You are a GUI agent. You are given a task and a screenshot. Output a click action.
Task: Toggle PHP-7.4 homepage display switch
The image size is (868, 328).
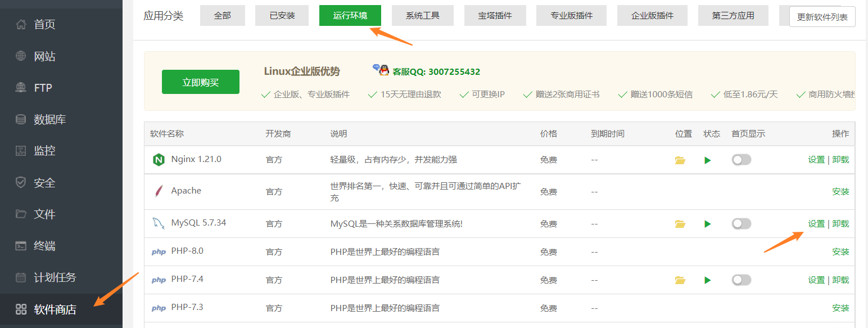coord(741,280)
